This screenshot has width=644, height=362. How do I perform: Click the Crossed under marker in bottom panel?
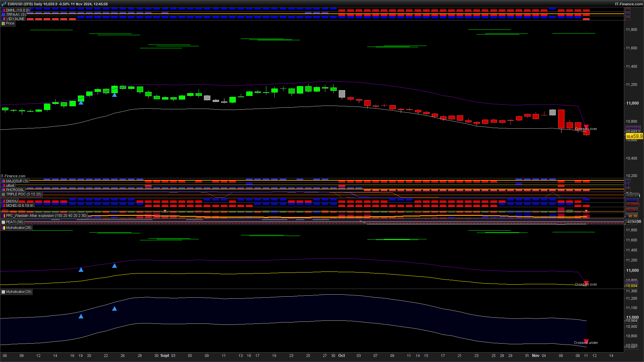tap(586, 341)
